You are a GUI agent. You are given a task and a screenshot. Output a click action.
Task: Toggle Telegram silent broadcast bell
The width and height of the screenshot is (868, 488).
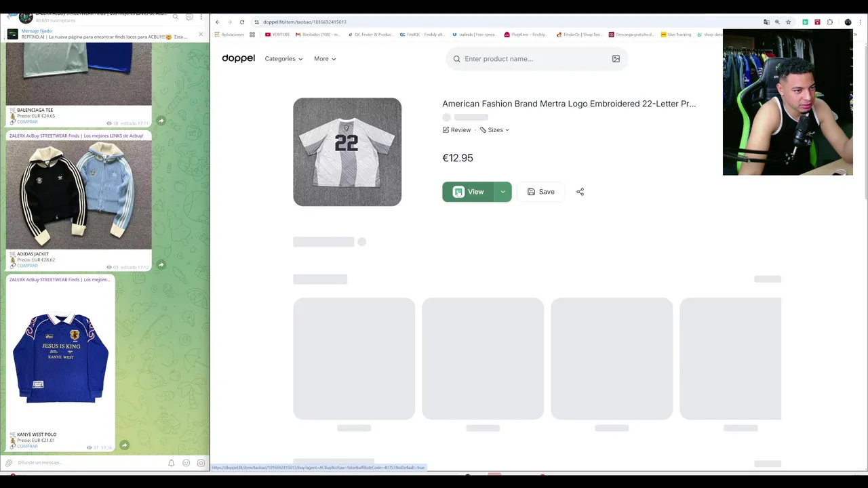point(171,463)
